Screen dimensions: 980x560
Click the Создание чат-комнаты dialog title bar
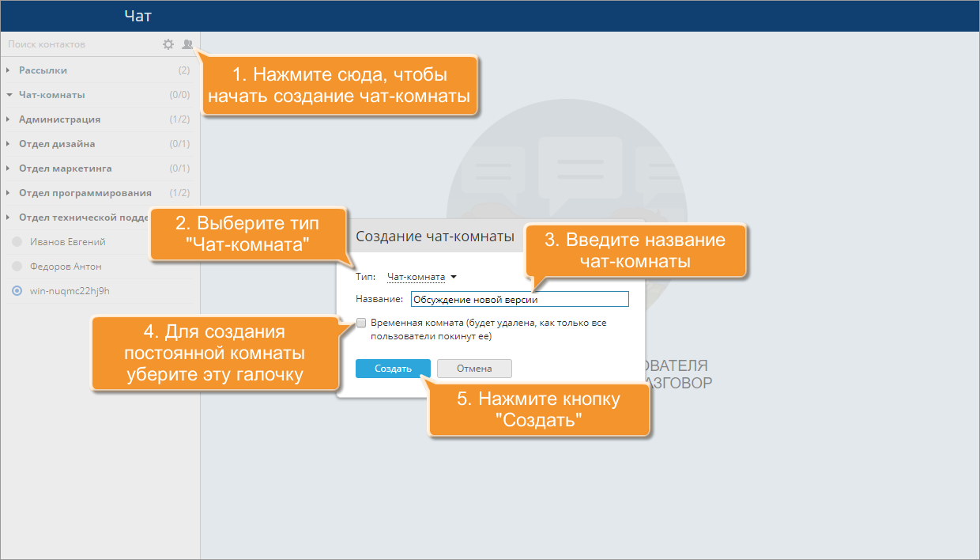[435, 236]
